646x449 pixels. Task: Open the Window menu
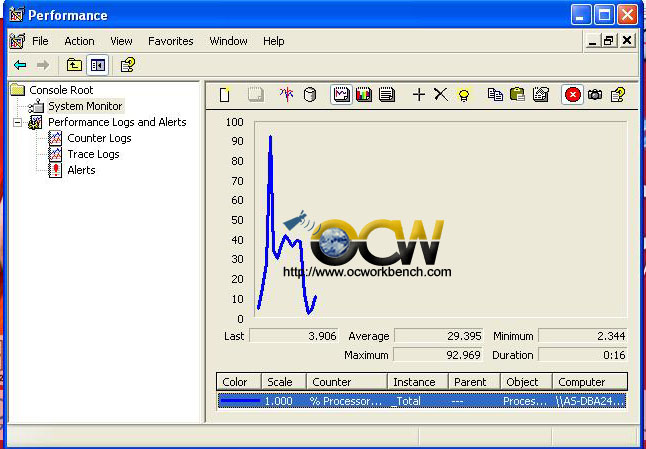point(228,41)
